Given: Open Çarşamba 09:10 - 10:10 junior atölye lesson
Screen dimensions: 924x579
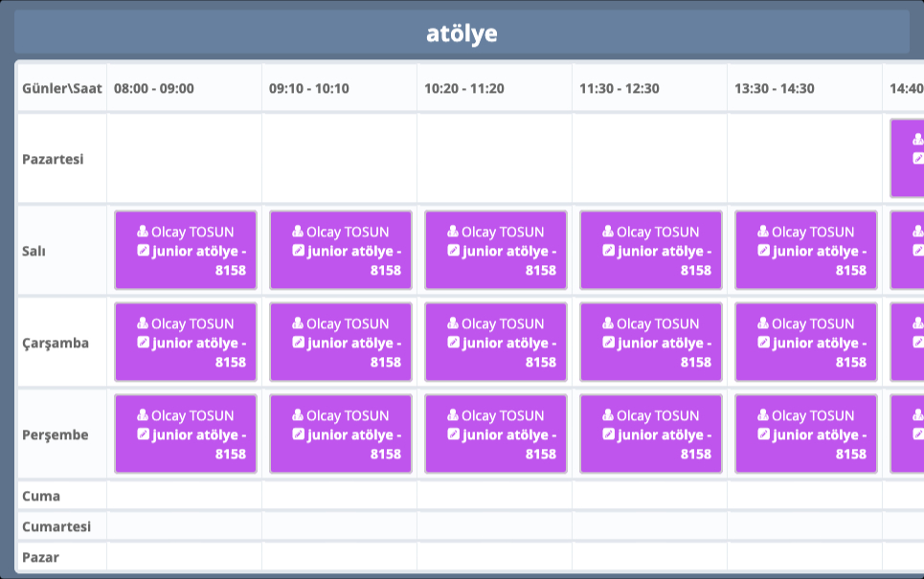Looking at the screenshot, I should [340, 344].
